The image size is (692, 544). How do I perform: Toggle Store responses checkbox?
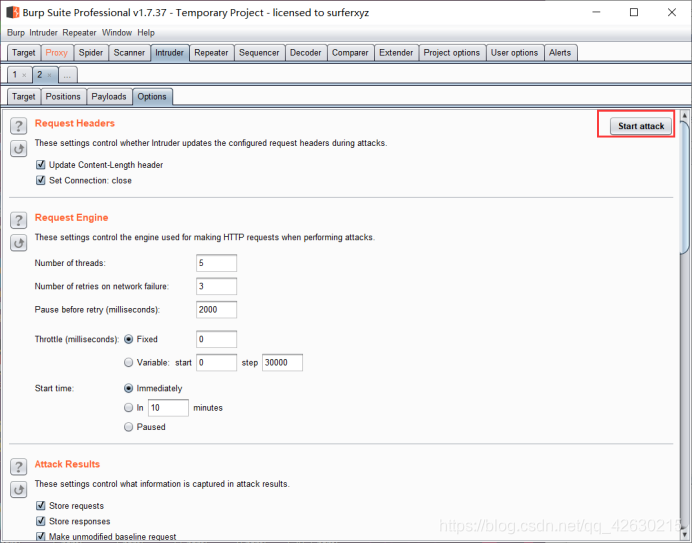pos(41,521)
